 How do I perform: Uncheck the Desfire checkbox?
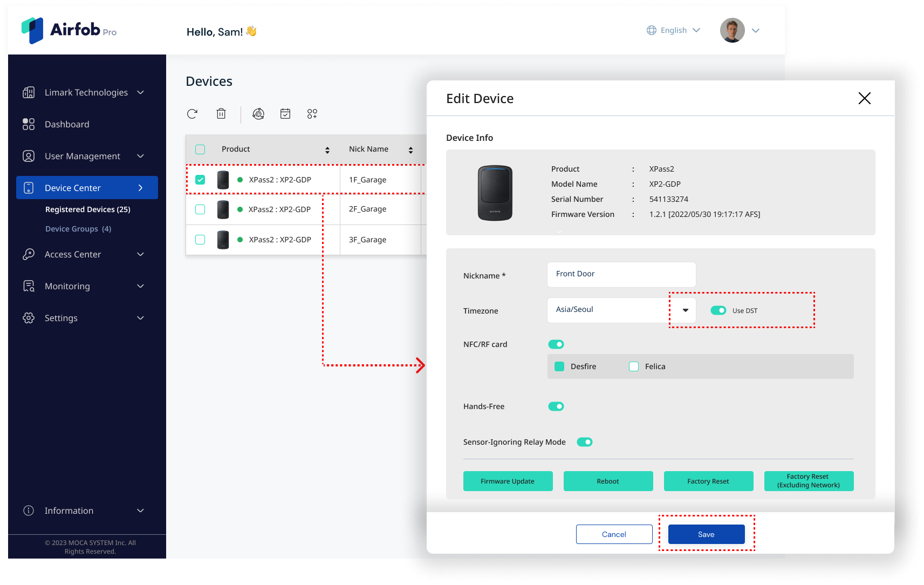coord(559,366)
